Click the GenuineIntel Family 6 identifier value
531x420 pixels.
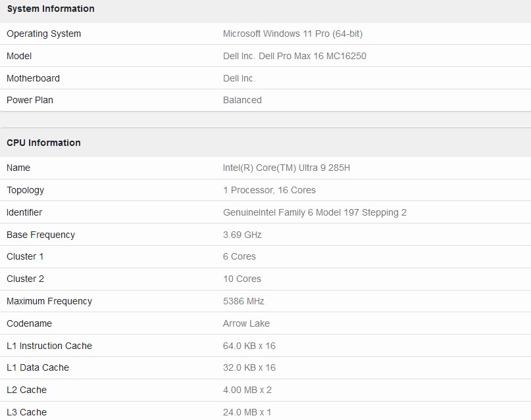315,212
